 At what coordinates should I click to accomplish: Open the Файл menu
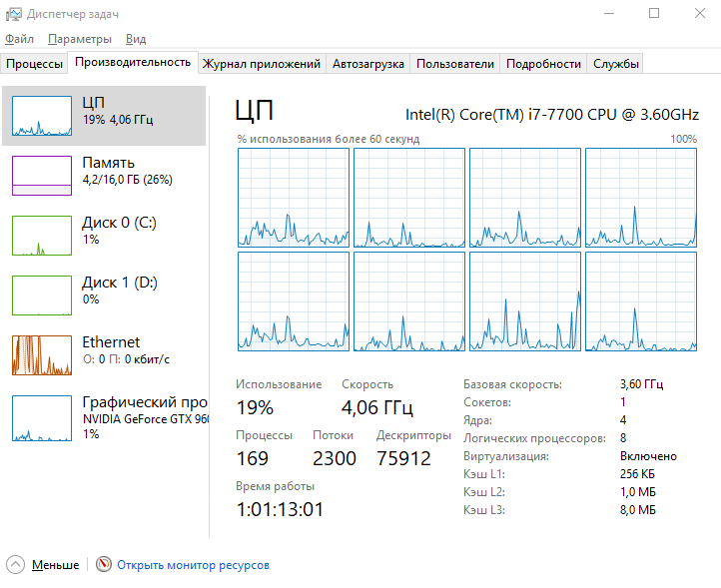pos(19,39)
